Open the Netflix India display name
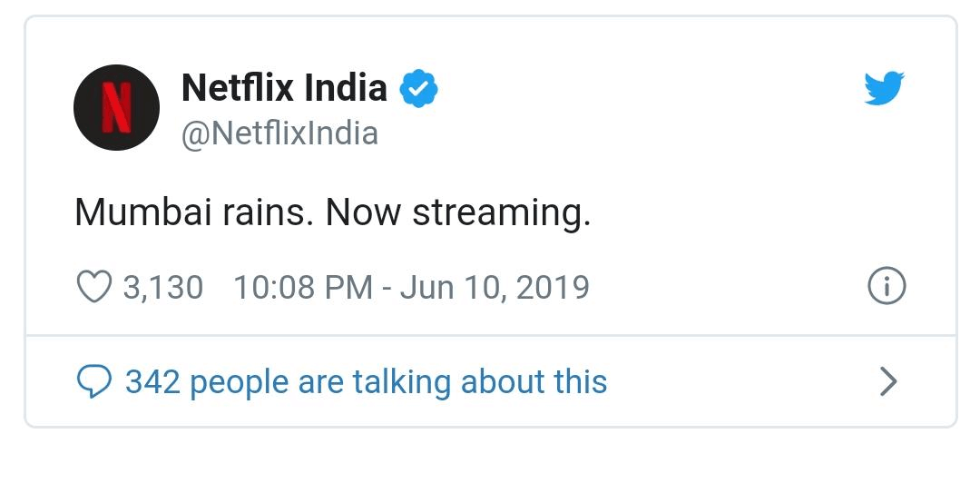 [x=284, y=87]
